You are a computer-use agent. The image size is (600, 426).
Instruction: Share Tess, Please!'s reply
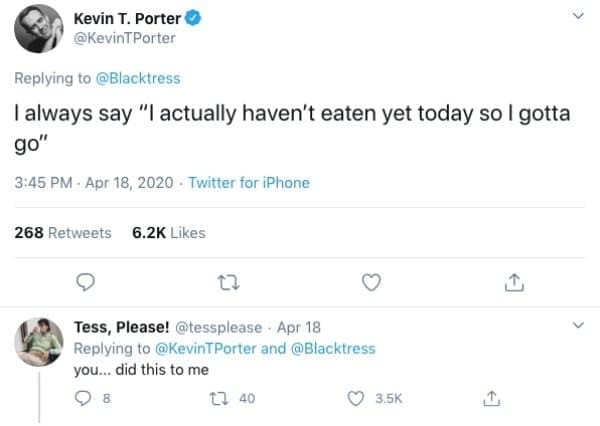(x=490, y=398)
